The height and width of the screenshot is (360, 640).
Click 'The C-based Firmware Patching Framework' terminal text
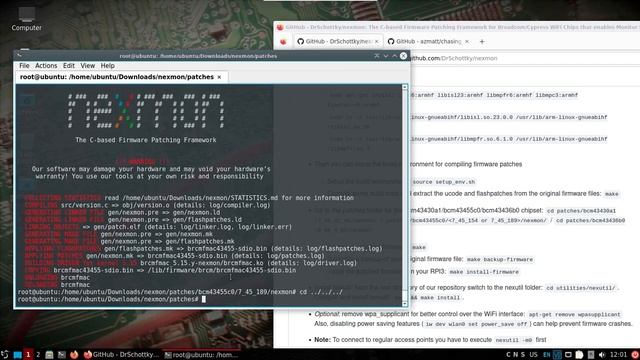pyautogui.click(x=146, y=140)
